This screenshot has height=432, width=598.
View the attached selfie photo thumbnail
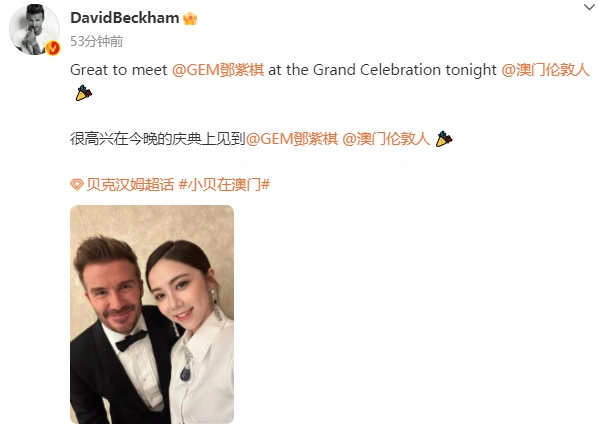[x=152, y=314]
